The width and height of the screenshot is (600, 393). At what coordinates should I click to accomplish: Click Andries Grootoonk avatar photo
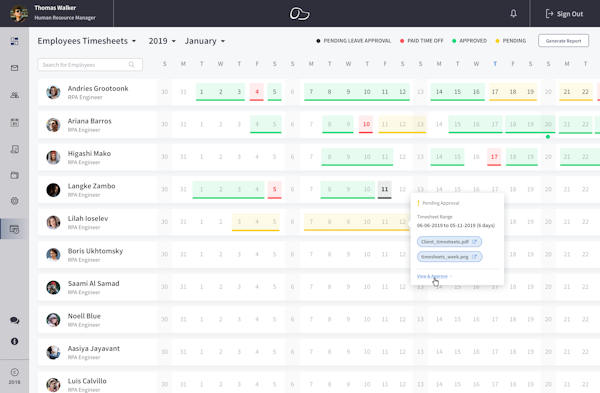pyautogui.click(x=53, y=92)
